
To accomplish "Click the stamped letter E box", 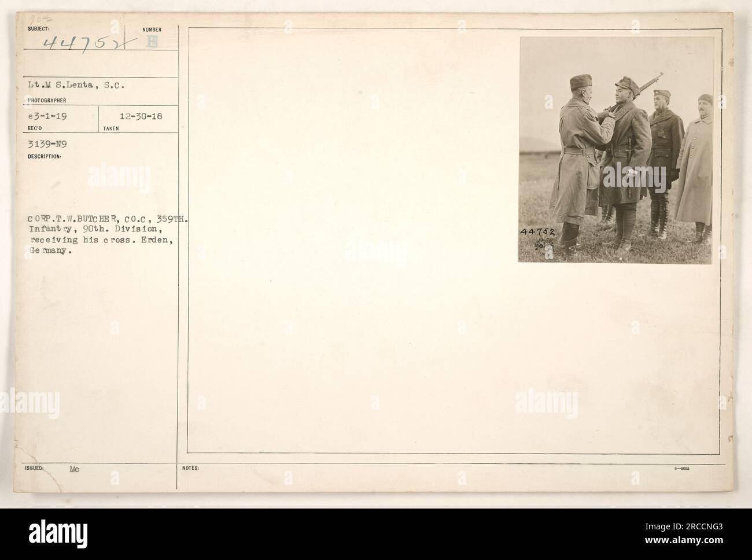I will point(152,42).
